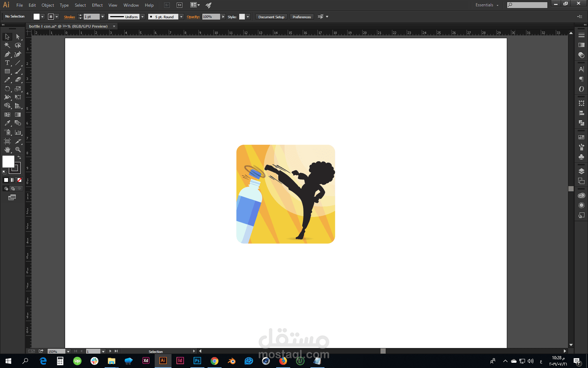Viewport: 588px width, 368px height.
Task: Open the Arrange Documents dropdown
Action: [195, 5]
